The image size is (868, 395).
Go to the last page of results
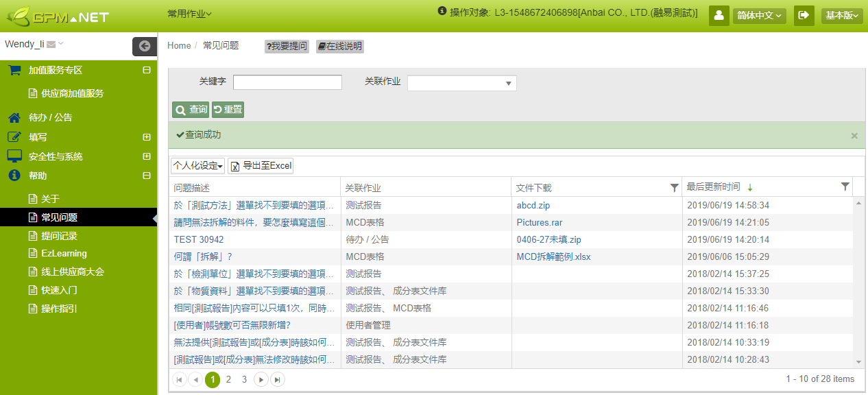(x=277, y=379)
